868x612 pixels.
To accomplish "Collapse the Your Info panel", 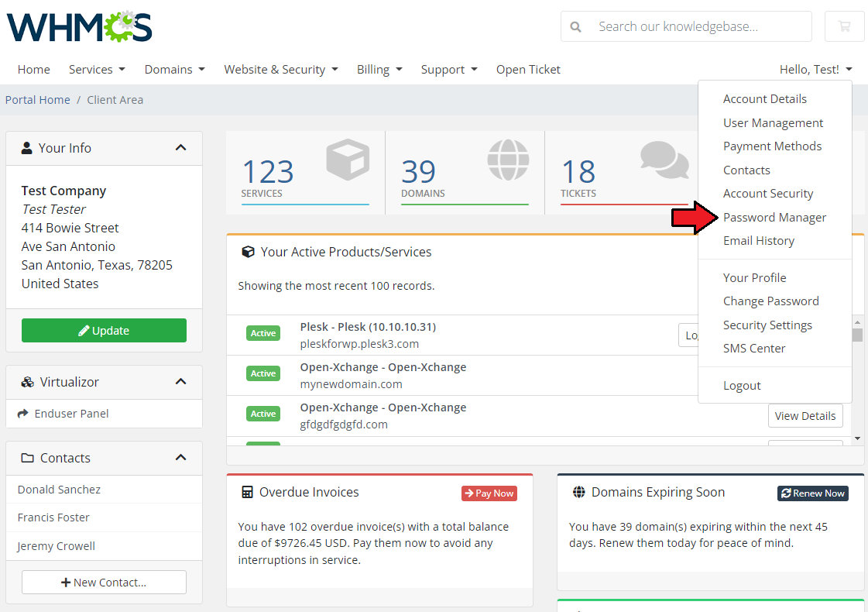I will click(x=180, y=148).
